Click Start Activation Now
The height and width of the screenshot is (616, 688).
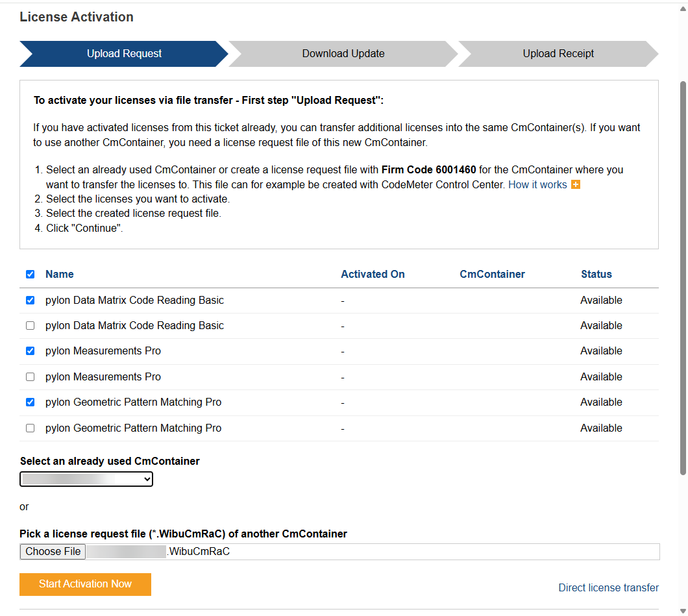tap(85, 584)
